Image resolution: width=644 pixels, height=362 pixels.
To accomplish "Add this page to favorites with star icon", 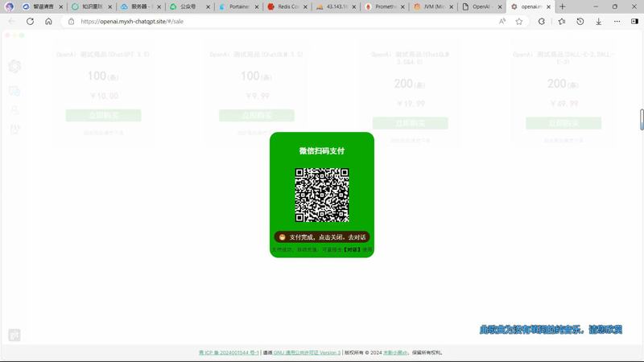I will click(x=519, y=22).
